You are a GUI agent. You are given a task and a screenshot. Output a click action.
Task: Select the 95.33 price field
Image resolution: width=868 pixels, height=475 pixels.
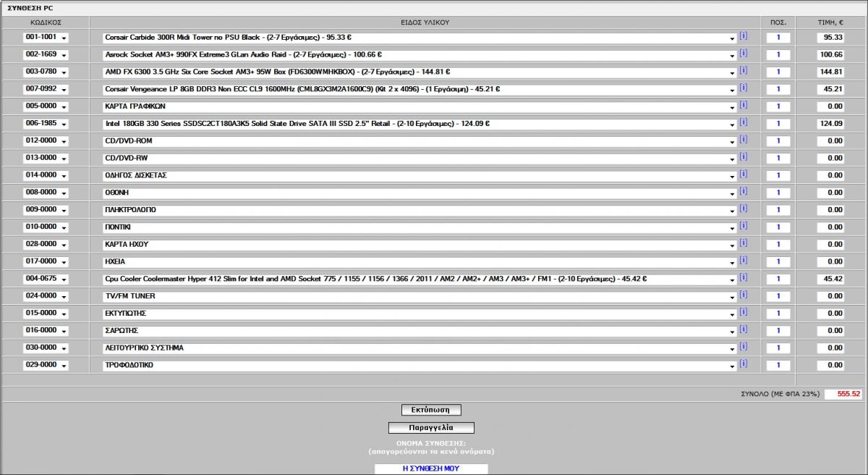click(830, 38)
